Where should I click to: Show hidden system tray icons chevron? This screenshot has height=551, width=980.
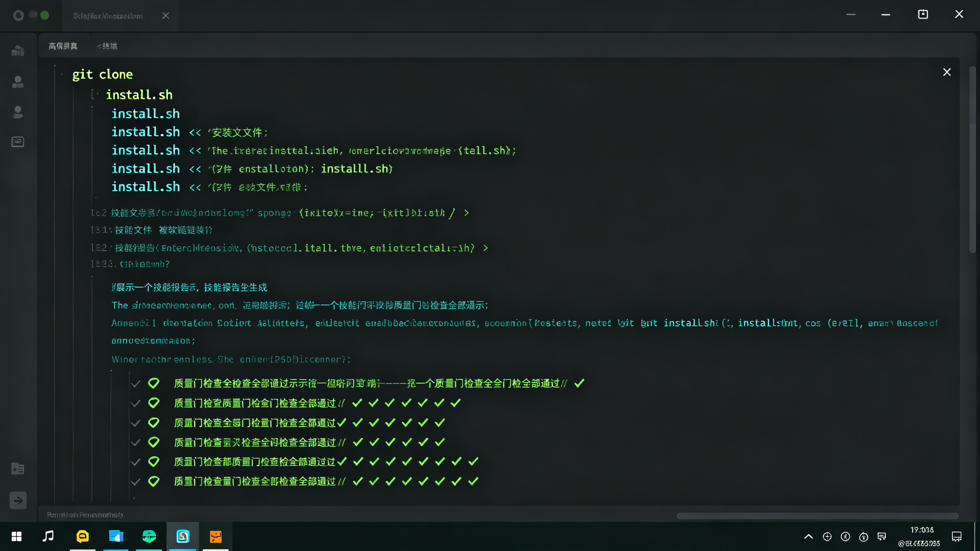tap(808, 537)
